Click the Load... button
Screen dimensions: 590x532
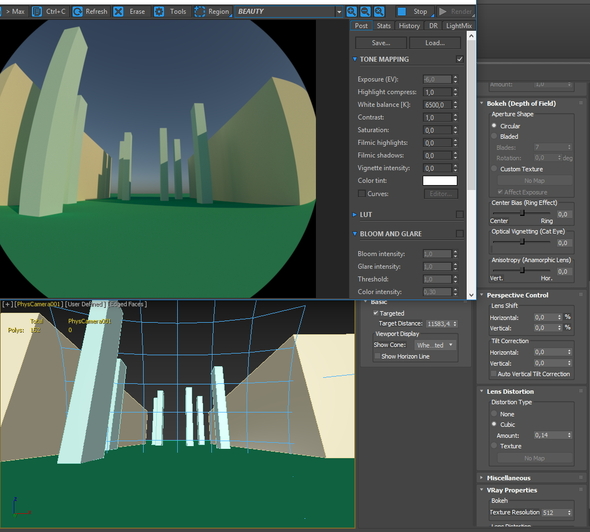[x=435, y=43]
